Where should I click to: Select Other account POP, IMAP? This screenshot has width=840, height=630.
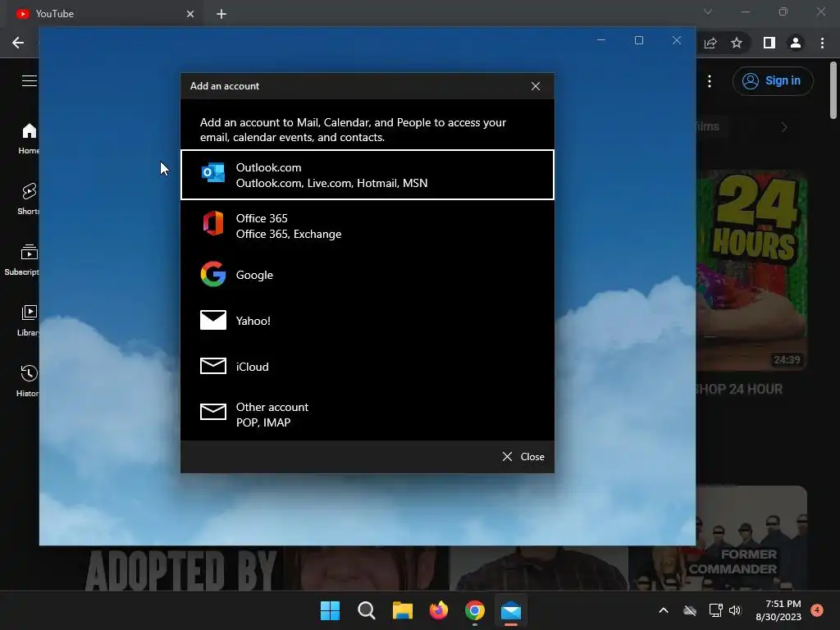point(367,414)
